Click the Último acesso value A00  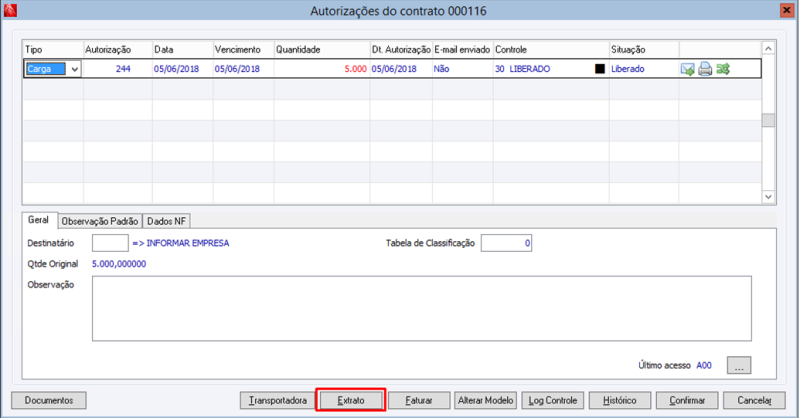click(x=704, y=365)
